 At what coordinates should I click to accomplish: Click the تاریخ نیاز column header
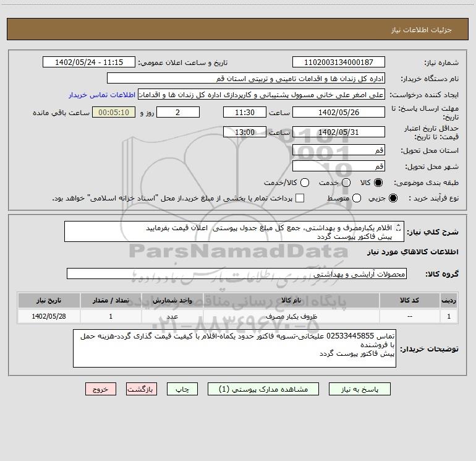(x=49, y=300)
